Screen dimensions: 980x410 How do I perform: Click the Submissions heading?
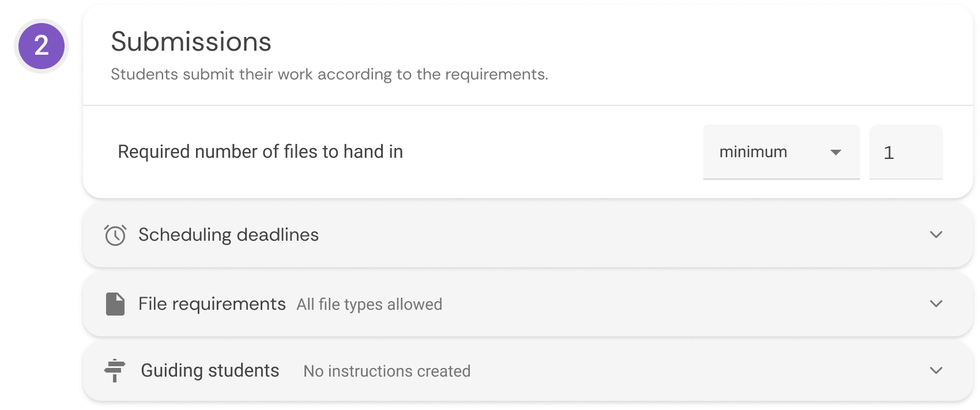(x=191, y=42)
